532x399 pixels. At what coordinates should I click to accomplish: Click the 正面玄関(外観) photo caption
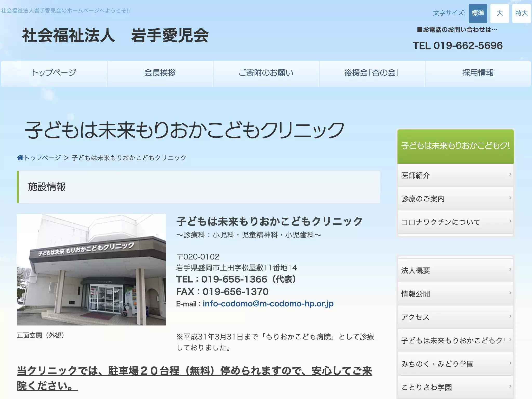(x=41, y=335)
